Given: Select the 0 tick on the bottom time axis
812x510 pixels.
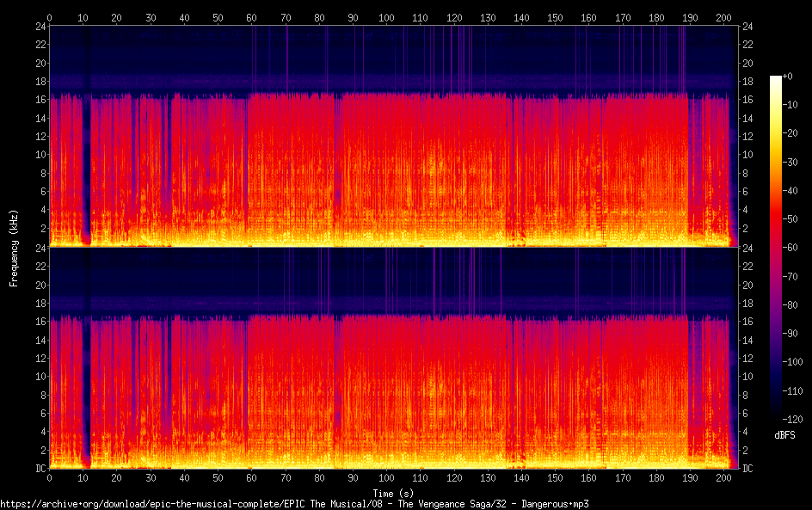Looking at the screenshot, I should tap(49, 477).
